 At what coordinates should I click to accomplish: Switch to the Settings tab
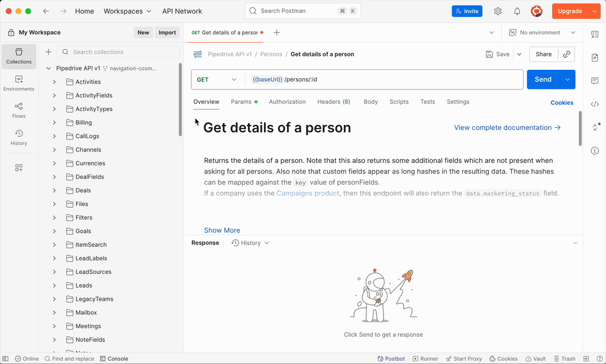pyautogui.click(x=458, y=102)
